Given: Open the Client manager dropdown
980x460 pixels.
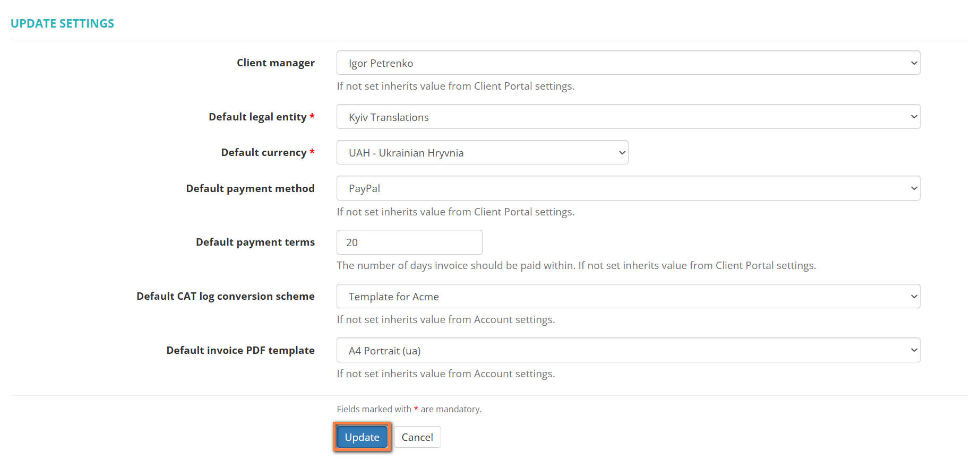Looking at the screenshot, I should pyautogui.click(x=627, y=63).
